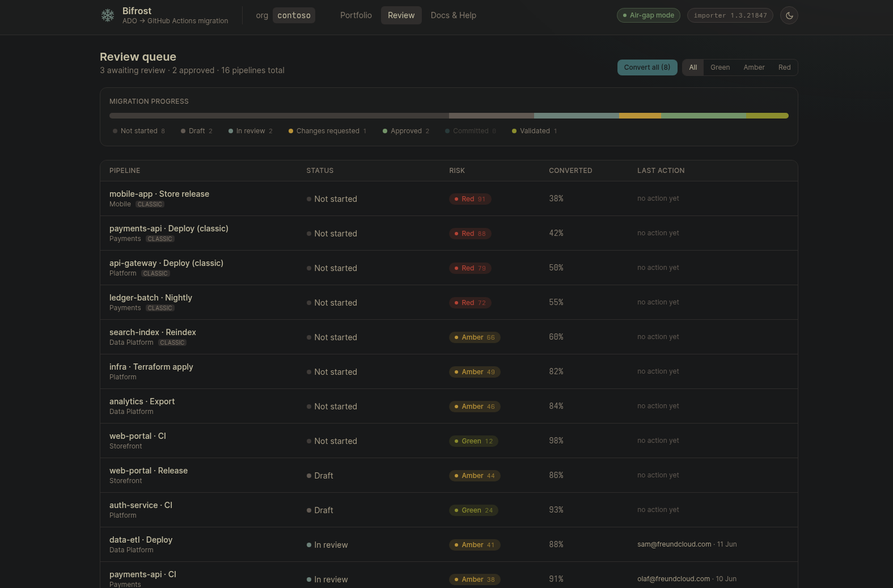The width and height of the screenshot is (893, 588).
Task: Sort by the RISK column header
Action: [x=457, y=171]
